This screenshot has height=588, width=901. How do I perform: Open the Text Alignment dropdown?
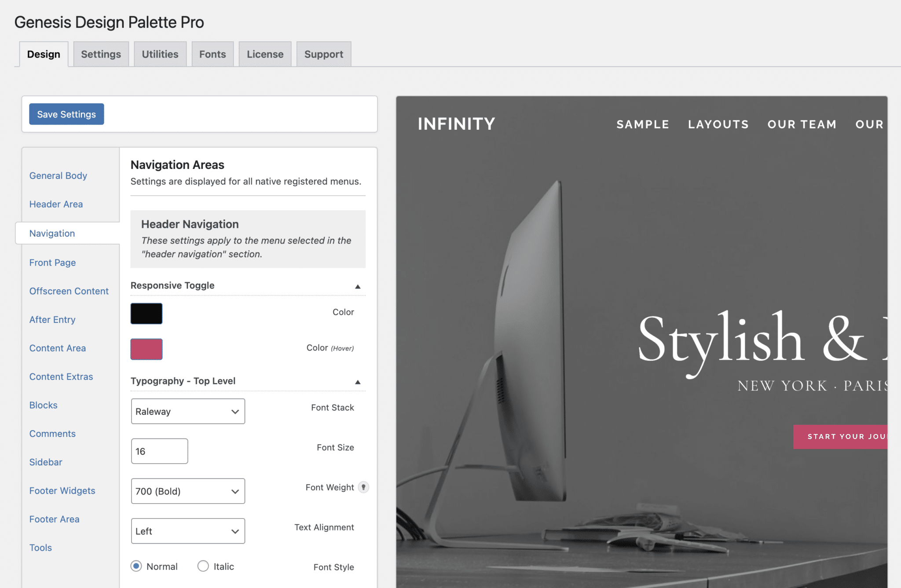click(188, 531)
